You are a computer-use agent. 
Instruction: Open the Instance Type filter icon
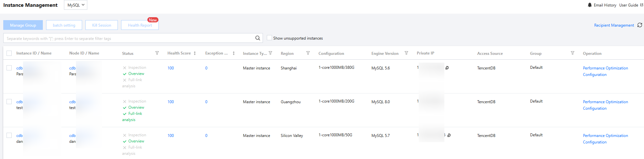point(270,53)
